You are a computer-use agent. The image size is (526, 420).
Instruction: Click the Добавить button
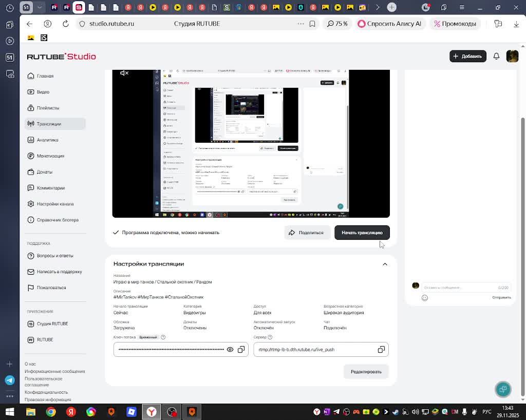click(x=467, y=56)
